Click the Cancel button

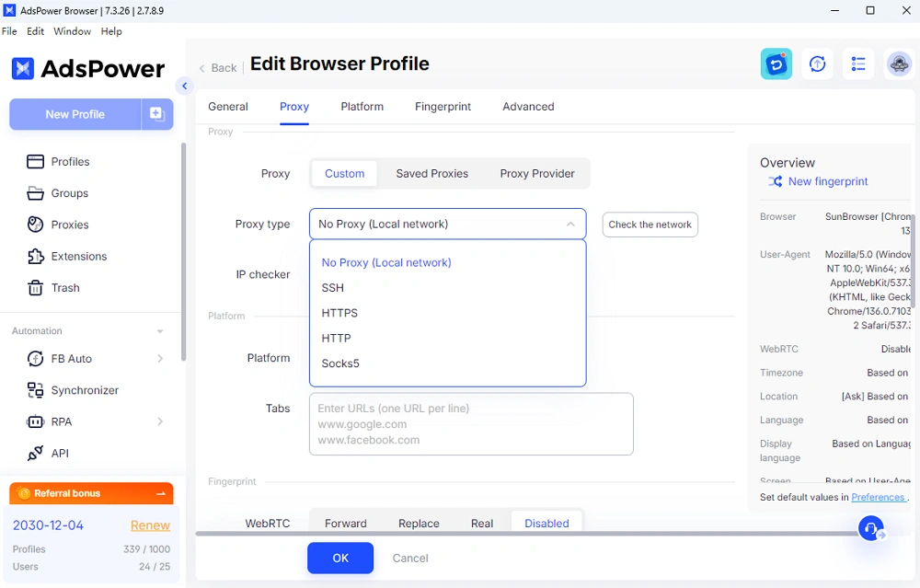tap(410, 558)
